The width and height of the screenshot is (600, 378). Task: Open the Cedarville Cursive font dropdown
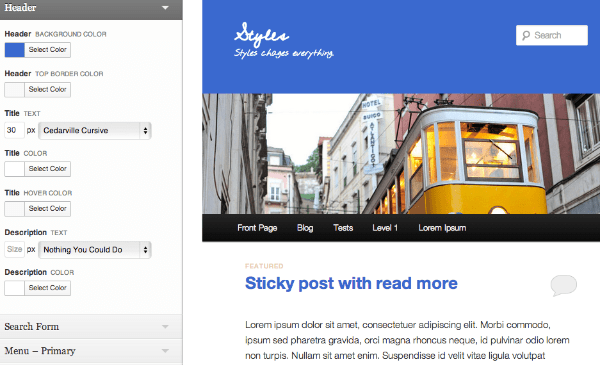pos(95,131)
